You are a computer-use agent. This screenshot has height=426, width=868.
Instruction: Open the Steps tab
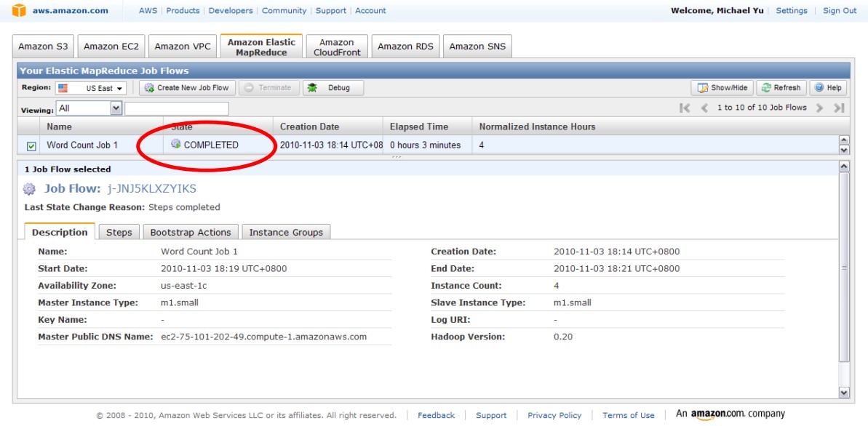pyautogui.click(x=119, y=232)
